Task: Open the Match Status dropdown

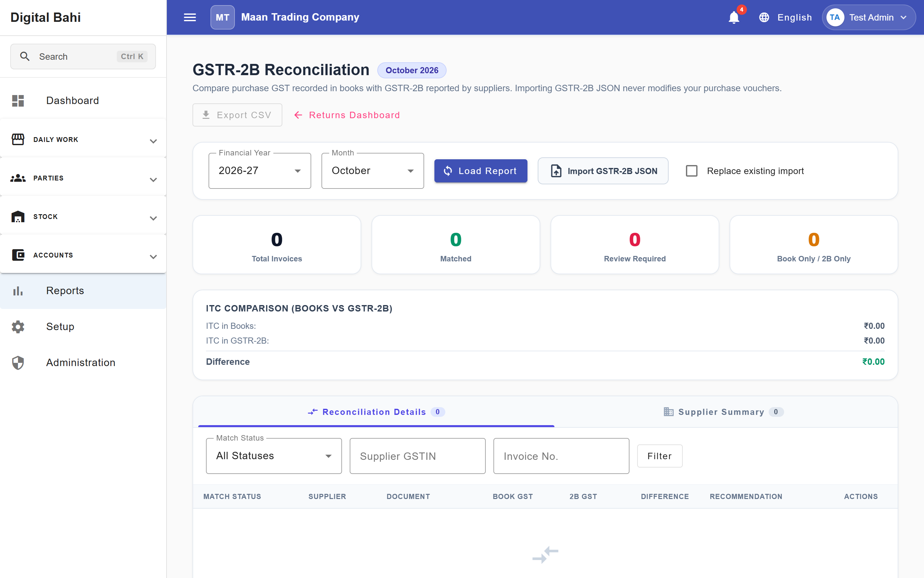Action: [274, 456]
